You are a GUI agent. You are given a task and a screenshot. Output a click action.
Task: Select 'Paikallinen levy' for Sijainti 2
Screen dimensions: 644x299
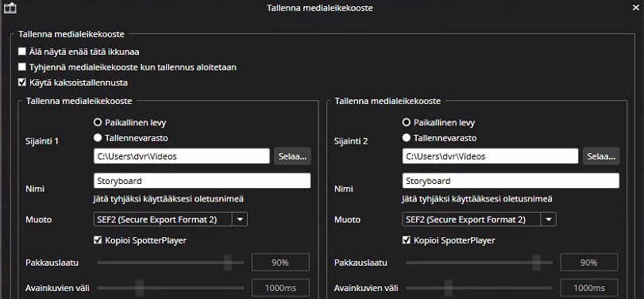coord(407,122)
